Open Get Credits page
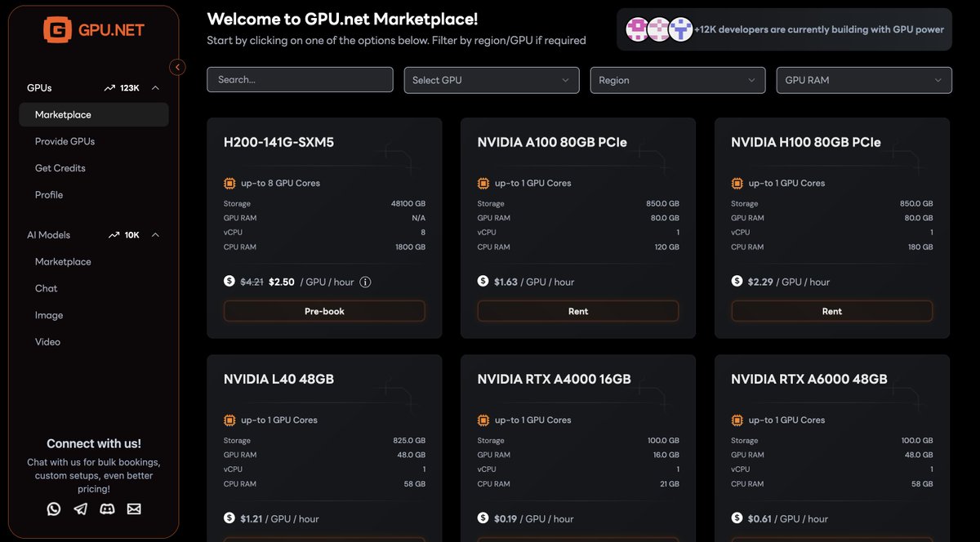Screen dimensions: 980x542 [60, 168]
